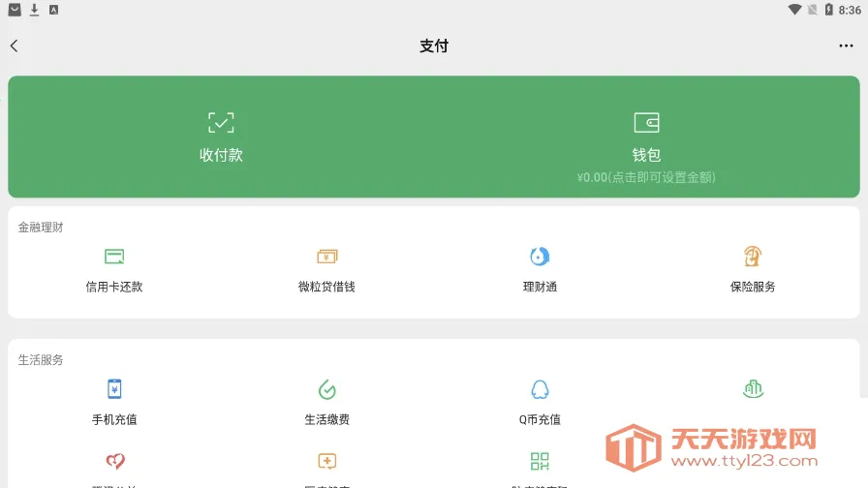
Task: Open the orange medical cross icon
Action: point(327,461)
